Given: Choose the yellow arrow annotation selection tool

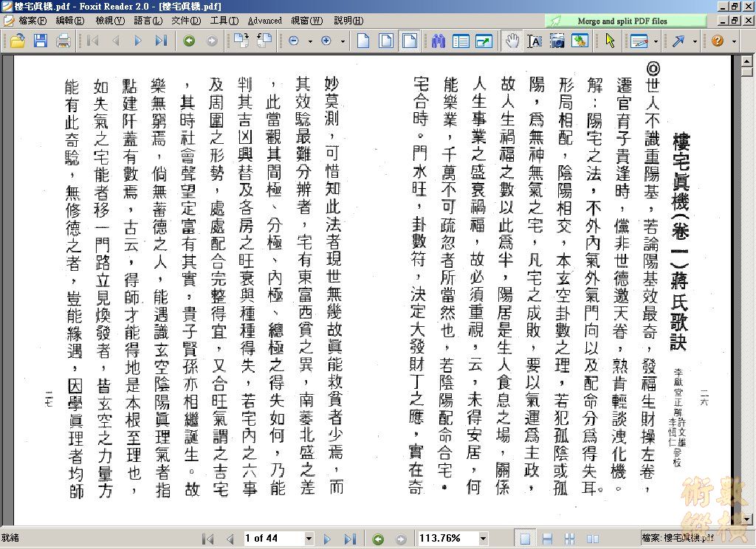Looking at the screenshot, I should 610,41.
